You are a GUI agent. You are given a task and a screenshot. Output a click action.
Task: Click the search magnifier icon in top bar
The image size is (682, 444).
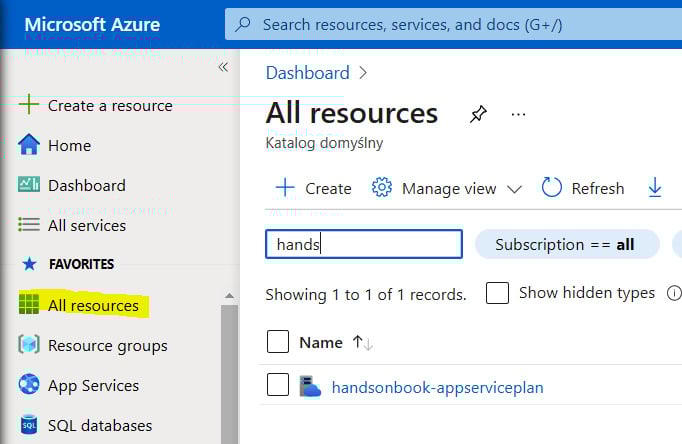pyautogui.click(x=243, y=24)
